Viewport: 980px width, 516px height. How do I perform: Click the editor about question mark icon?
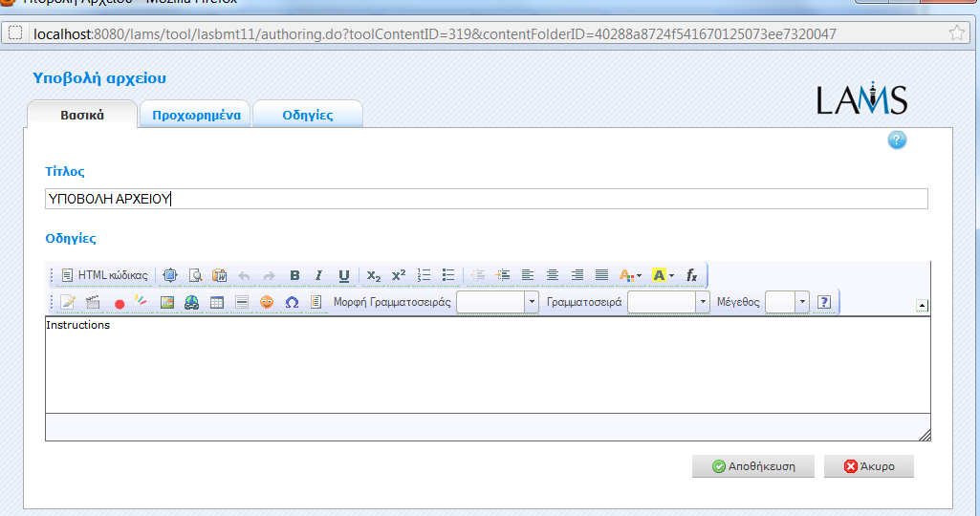(824, 302)
